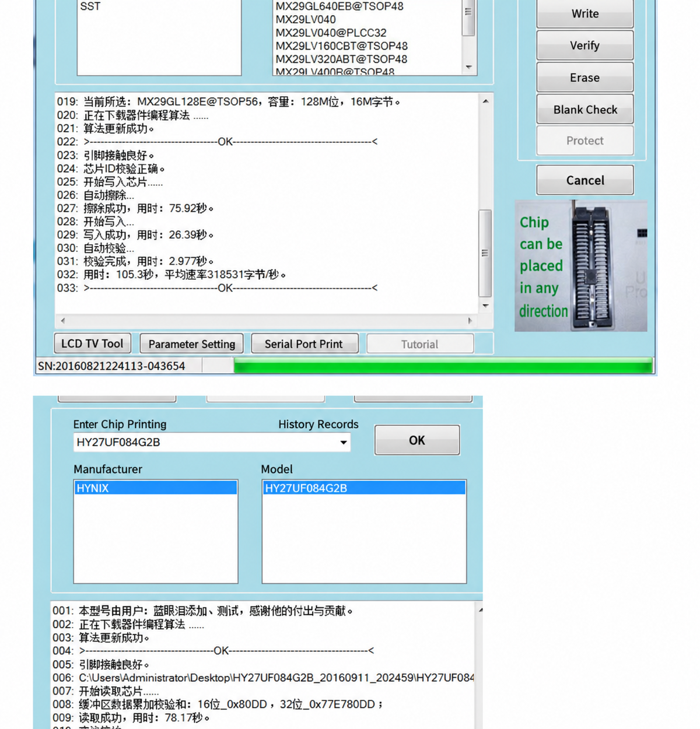Select HYNIX in the Manufacturer list

(x=156, y=488)
